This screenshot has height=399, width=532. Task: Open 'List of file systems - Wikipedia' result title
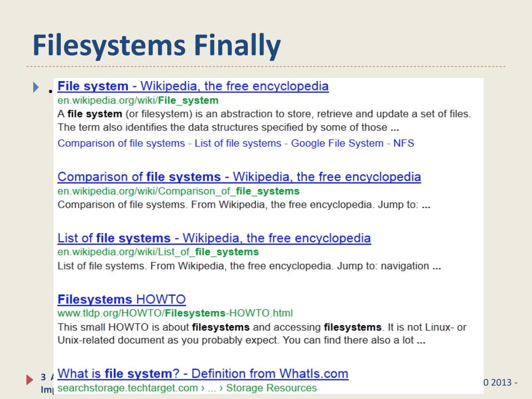214,238
